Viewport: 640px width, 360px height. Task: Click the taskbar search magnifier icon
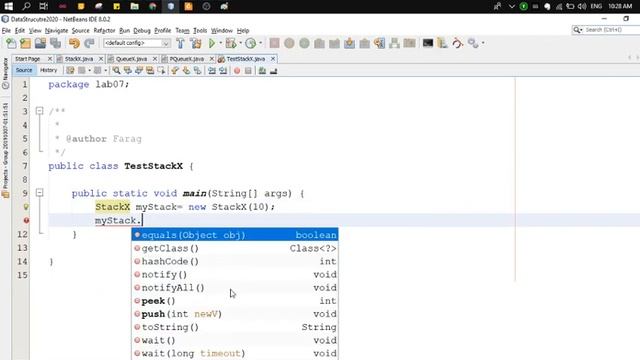click(x=26, y=6)
